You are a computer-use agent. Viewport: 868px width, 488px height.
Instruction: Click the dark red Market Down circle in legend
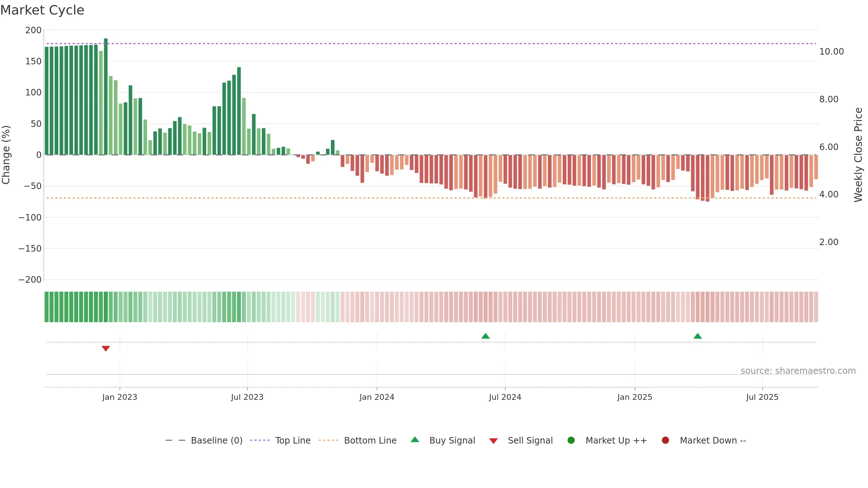click(x=665, y=440)
